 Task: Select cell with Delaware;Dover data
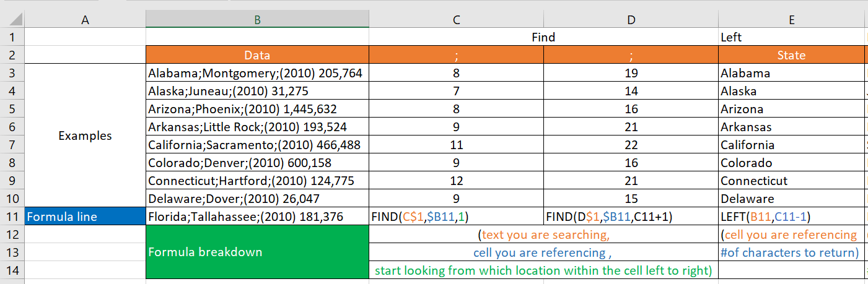[x=257, y=199]
